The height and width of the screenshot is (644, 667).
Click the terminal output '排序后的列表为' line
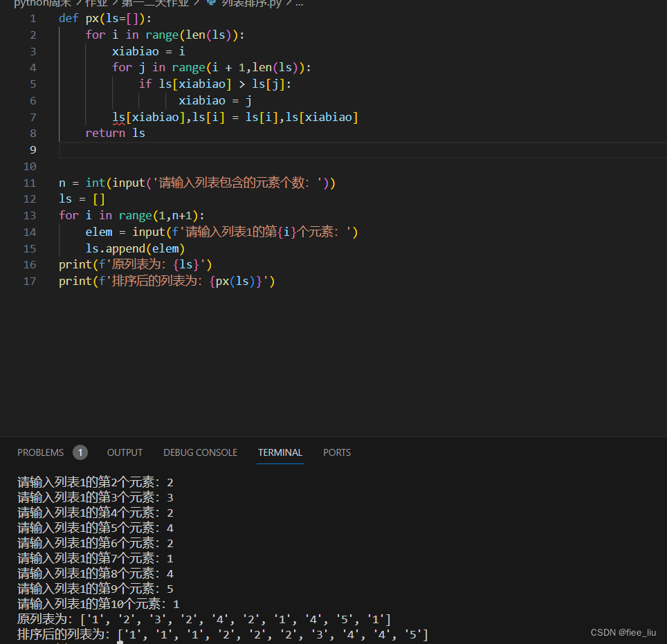coord(223,634)
